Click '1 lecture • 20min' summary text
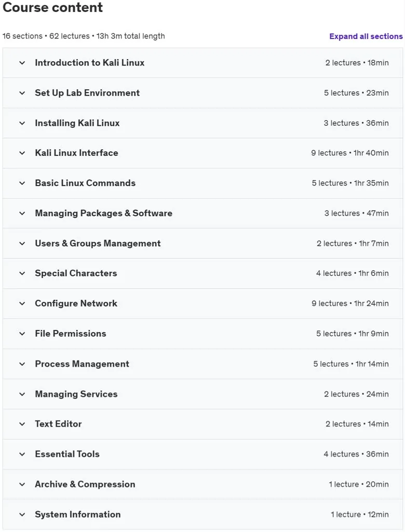This screenshot has height=532, width=405. (x=359, y=484)
